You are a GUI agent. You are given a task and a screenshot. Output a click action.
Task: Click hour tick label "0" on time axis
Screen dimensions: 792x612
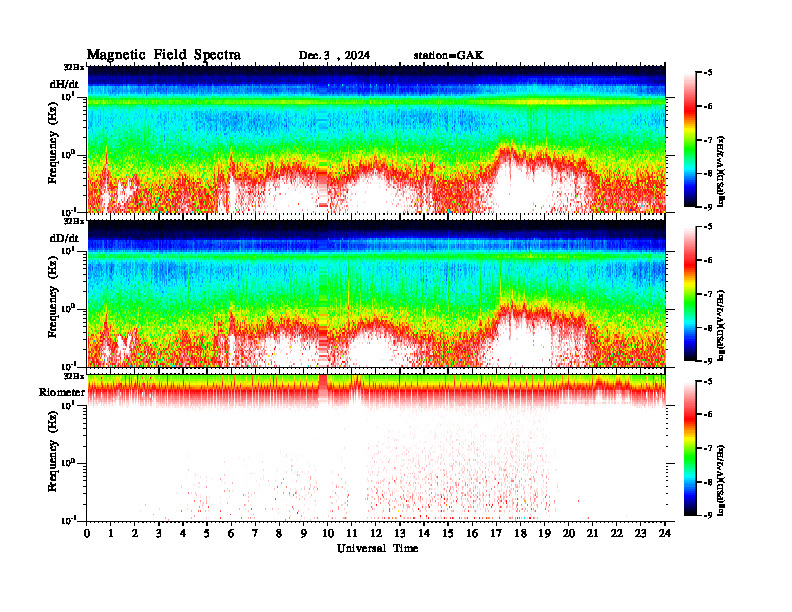(87, 534)
